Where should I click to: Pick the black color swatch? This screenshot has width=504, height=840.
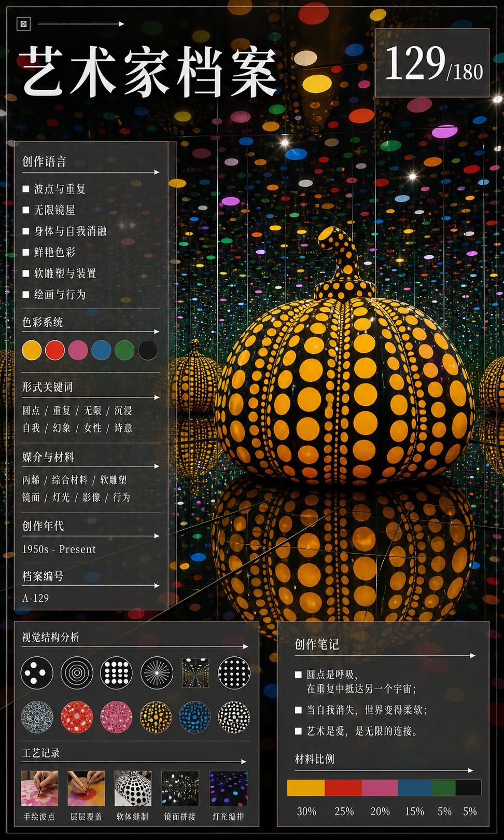click(x=148, y=350)
